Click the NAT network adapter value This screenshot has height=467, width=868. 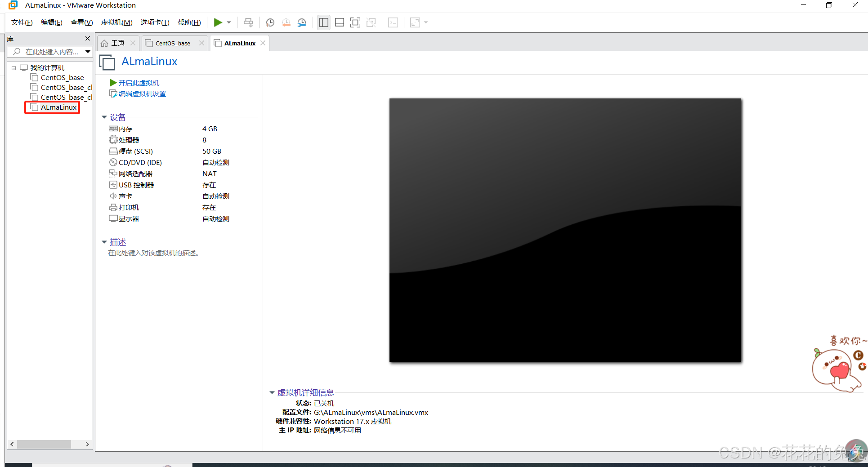tap(210, 173)
